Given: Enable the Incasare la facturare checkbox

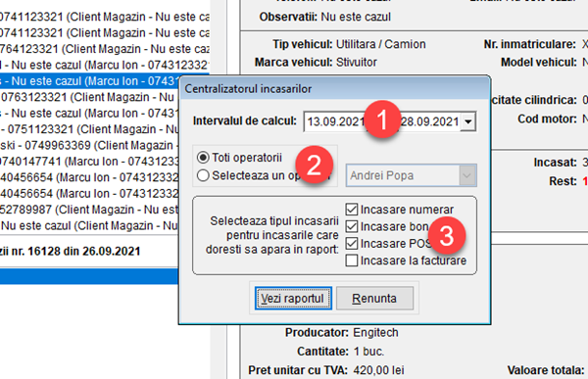Looking at the screenshot, I should (352, 261).
